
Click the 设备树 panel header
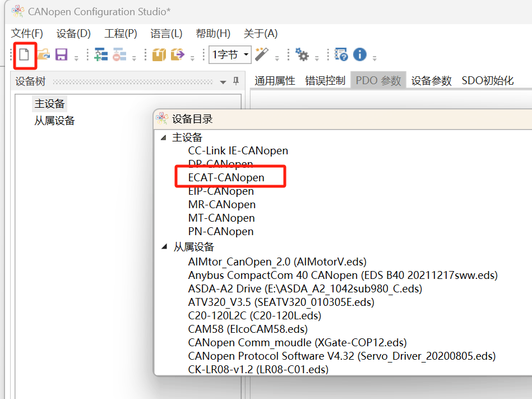coord(127,81)
